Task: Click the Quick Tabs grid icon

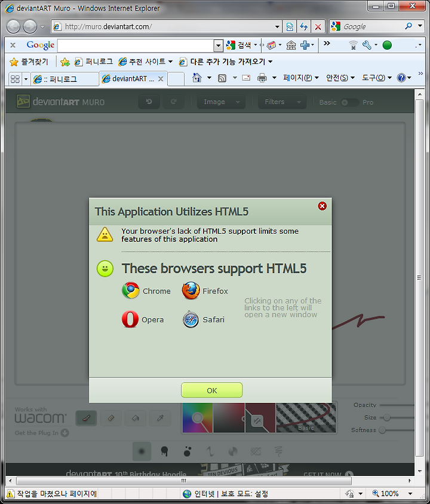Action: click(15, 79)
